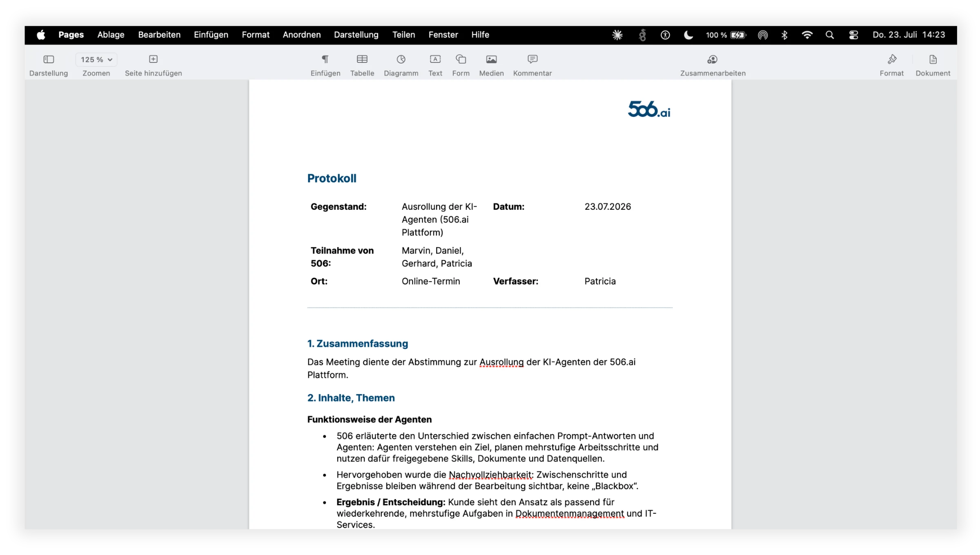Open the 125 % zoom dropdown
980x555 pixels.
pyautogui.click(x=96, y=60)
